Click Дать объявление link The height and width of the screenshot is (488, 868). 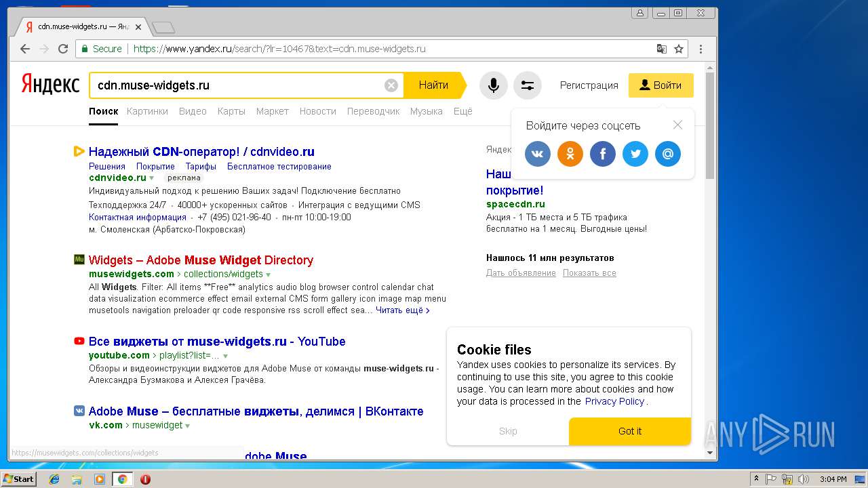pyautogui.click(x=521, y=273)
